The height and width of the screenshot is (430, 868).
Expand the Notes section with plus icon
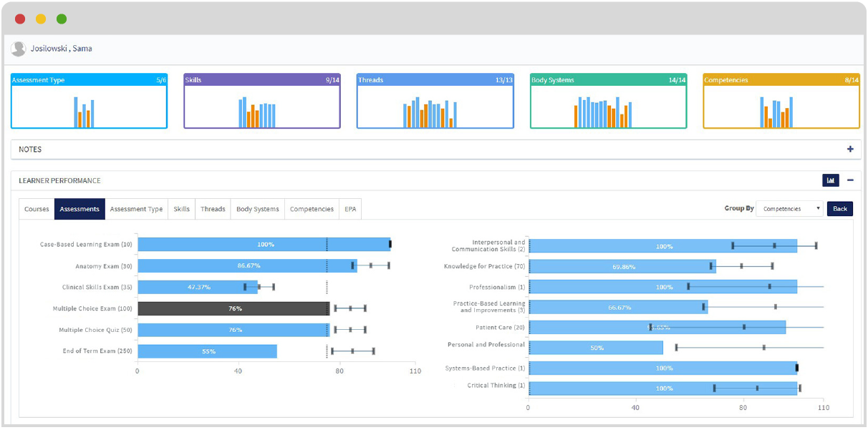(850, 150)
